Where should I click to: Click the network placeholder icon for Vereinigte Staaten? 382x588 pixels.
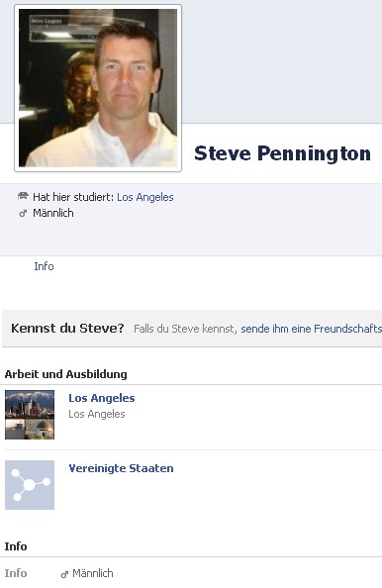coord(30,485)
